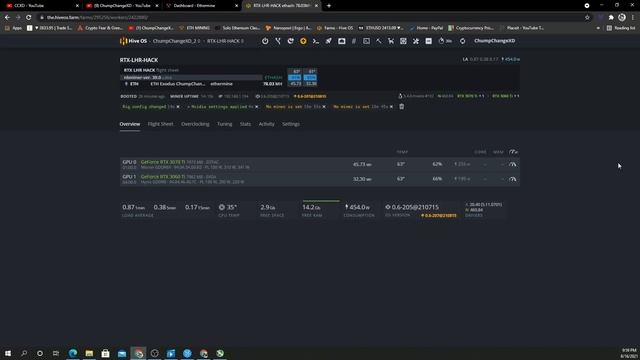The height and width of the screenshot is (360, 640).
Task: Open tuning gauge icon for GPU 1 row
Action: [513, 179]
